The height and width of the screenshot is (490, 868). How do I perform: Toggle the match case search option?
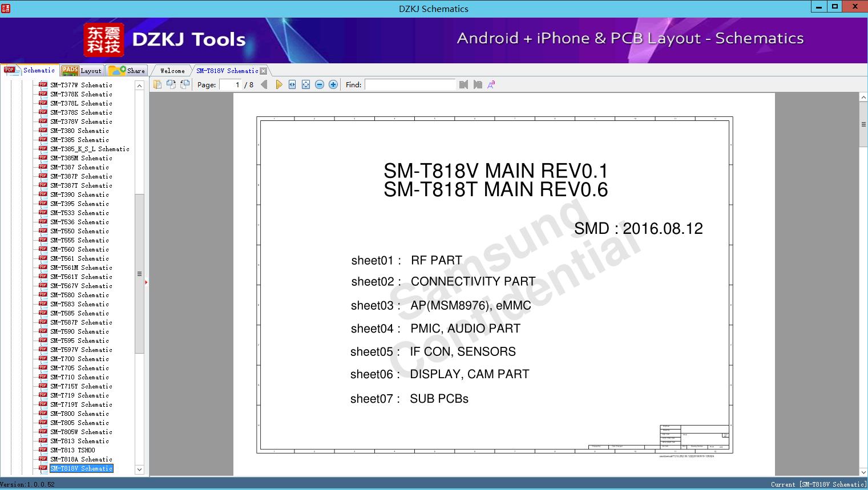coord(491,84)
